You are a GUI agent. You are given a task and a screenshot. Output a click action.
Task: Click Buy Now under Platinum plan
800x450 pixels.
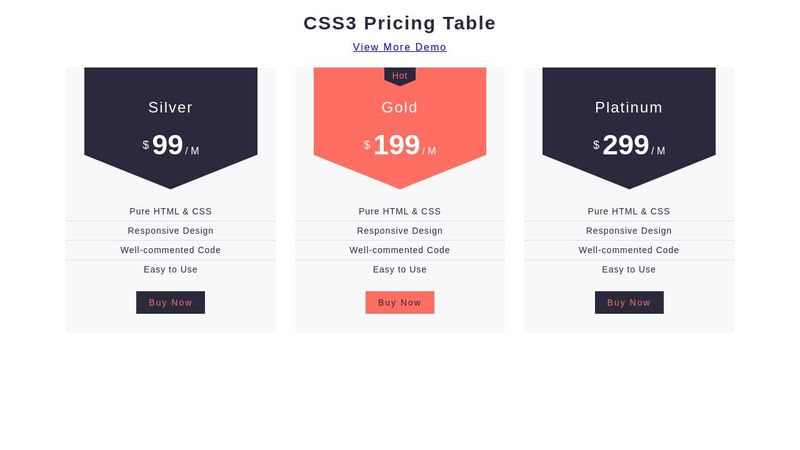coord(629,303)
